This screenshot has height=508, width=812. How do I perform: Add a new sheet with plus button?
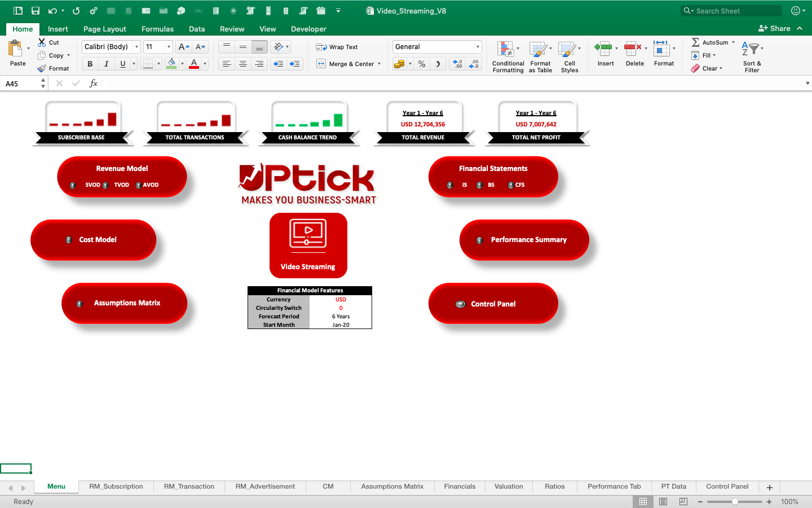(769, 487)
